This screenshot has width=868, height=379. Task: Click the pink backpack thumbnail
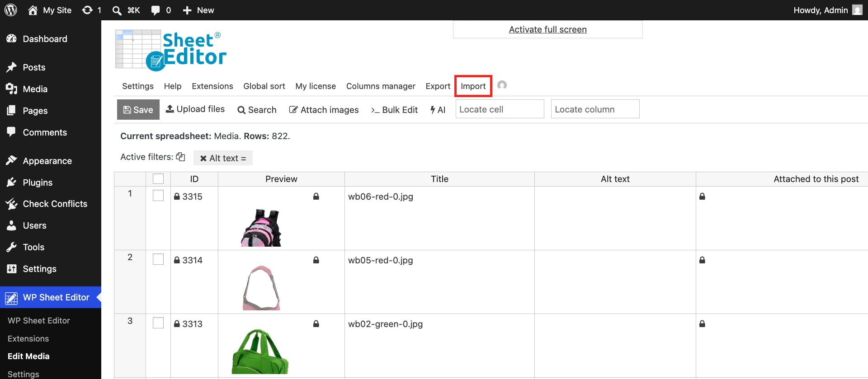261,228
